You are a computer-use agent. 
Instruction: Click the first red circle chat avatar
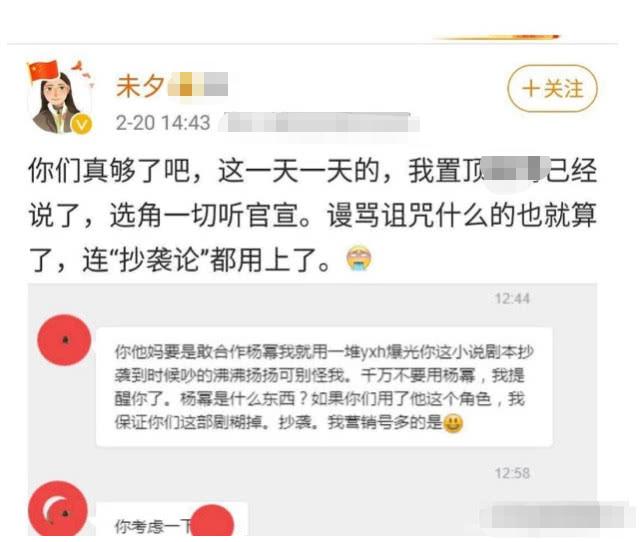(64, 340)
